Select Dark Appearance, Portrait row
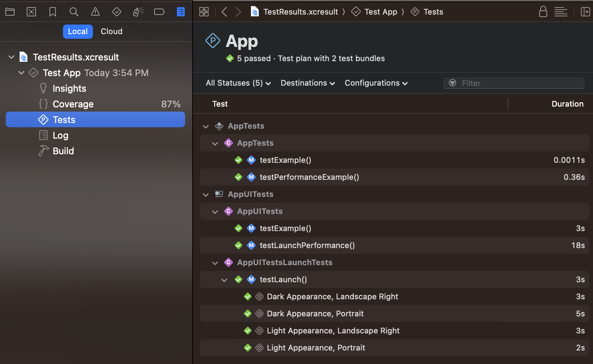Screen dimensions: 593x364 tap(394, 314)
